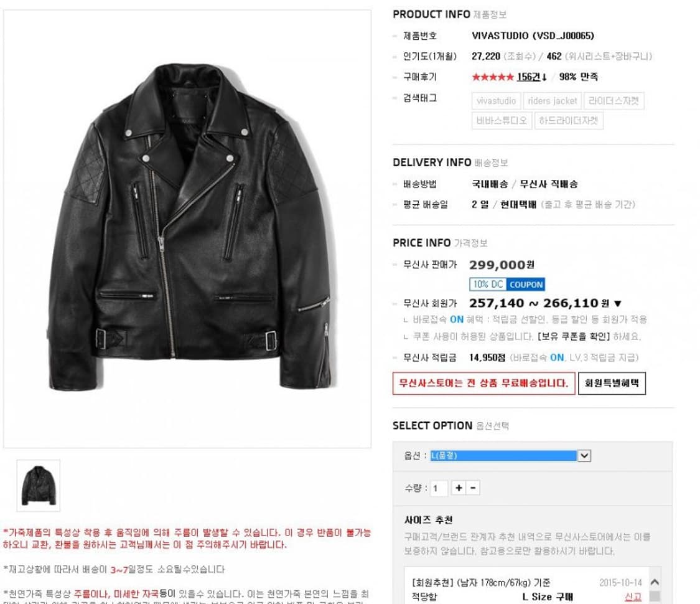
Task: Increase quantity with plus button
Action: coord(459,488)
